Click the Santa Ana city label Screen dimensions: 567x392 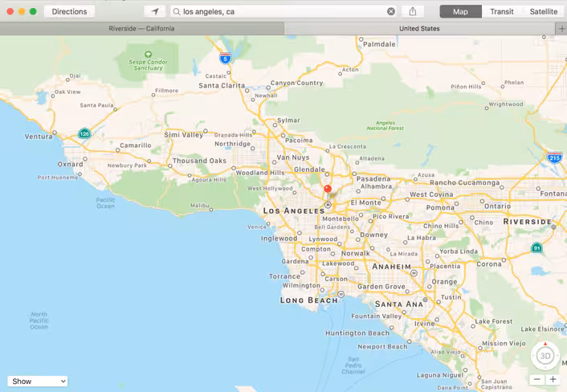point(399,304)
